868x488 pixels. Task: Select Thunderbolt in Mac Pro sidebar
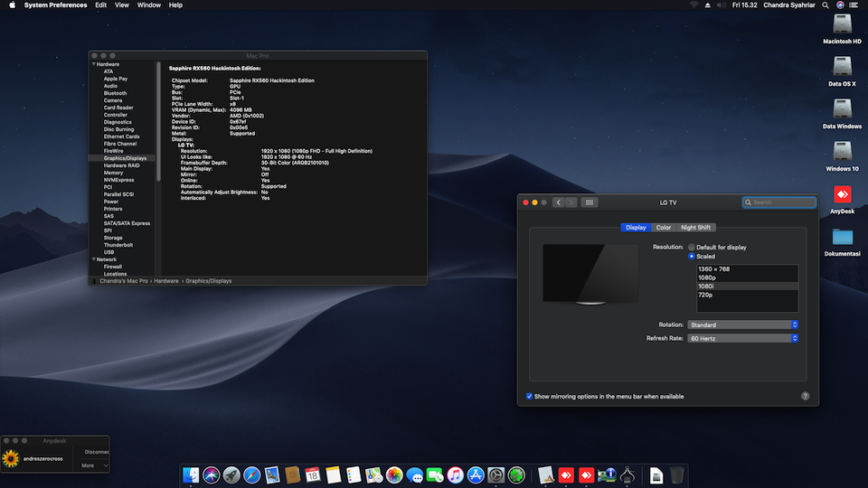pos(118,245)
